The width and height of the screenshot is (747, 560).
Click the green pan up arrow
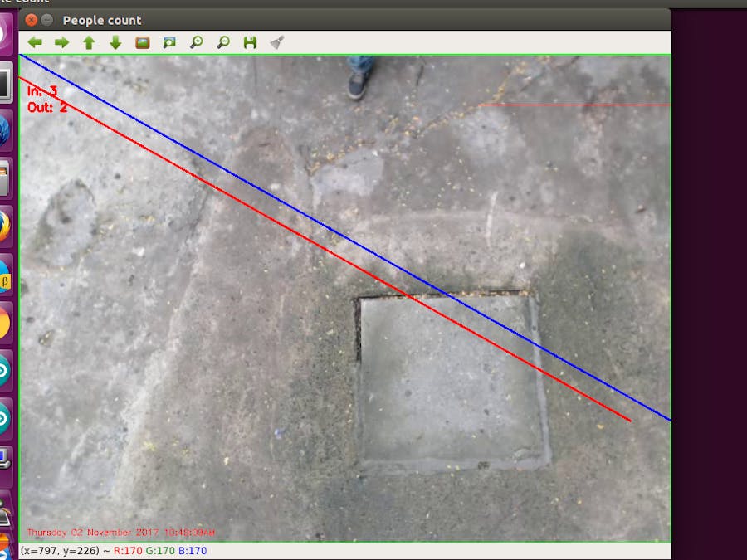pyautogui.click(x=90, y=41)
